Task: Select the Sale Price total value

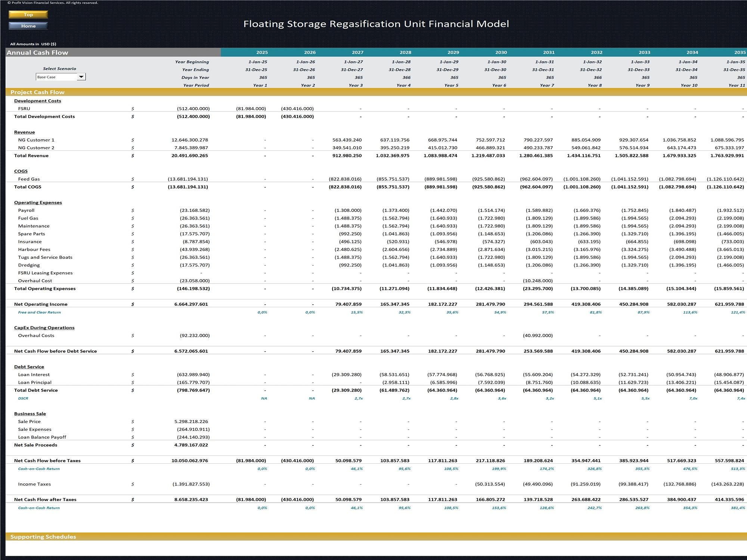Action: [191, 421]
